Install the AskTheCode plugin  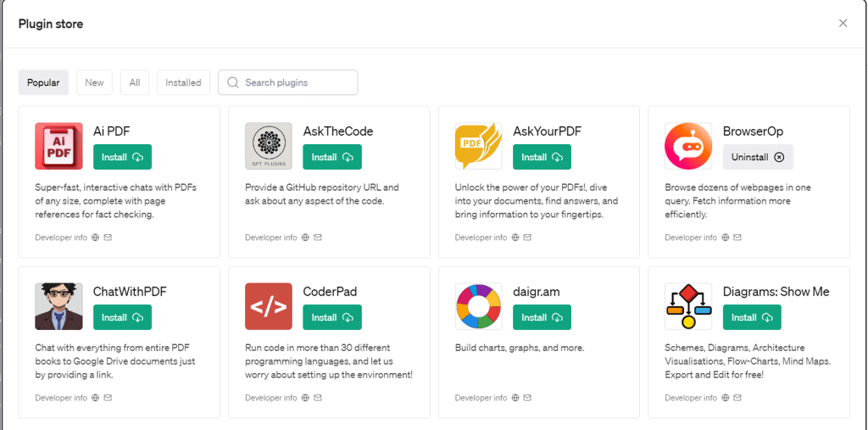point(332,157)
